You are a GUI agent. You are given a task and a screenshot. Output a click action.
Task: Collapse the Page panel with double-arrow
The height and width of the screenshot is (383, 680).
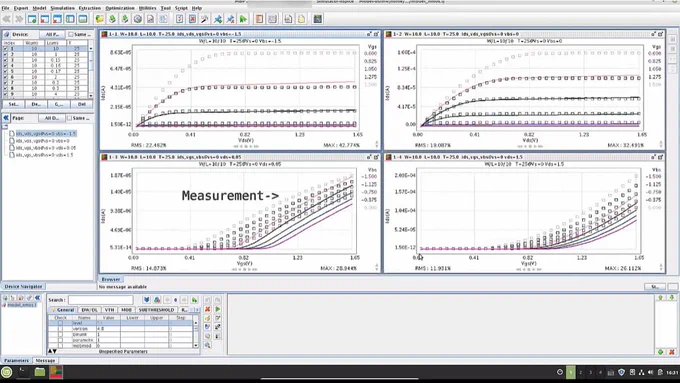pos(6,118)
